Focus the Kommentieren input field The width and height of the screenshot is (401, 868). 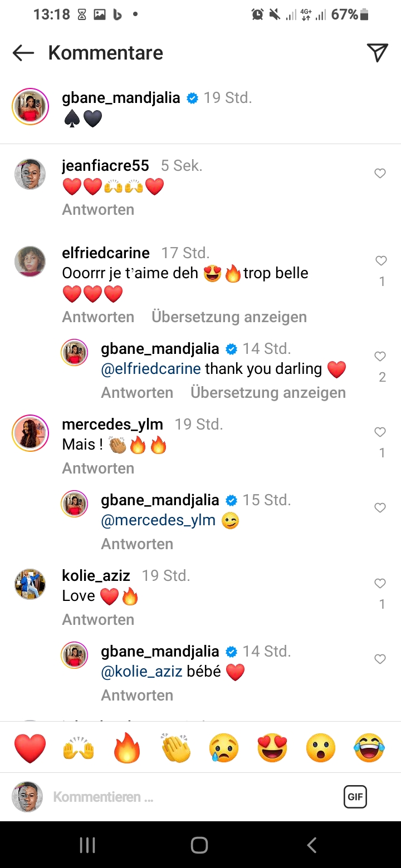click(189, 797)
